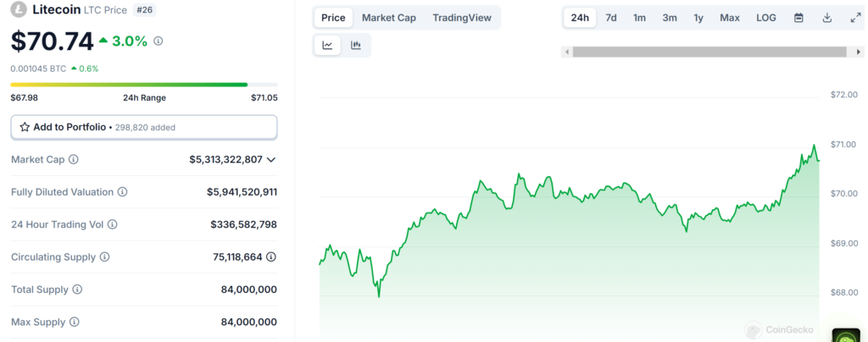868x342 pixels.
Task: Add Litecoin to Portfolio
Action: point(143,127)
